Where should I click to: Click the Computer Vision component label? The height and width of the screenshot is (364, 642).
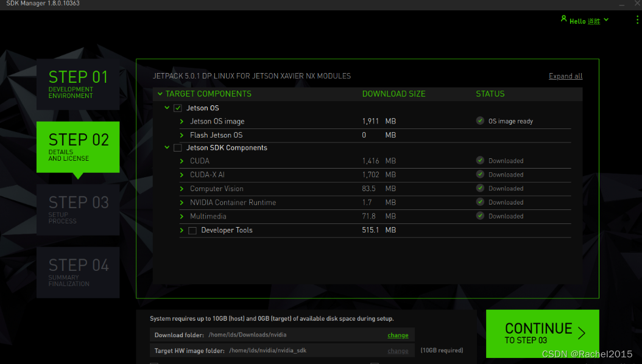(217, 189)
